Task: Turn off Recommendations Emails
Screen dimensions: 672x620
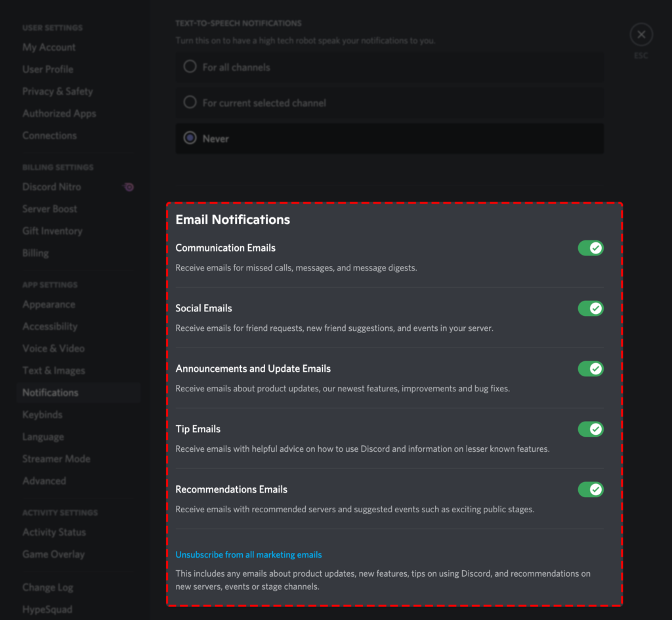Action: pyautogui.click(x=590, y=489)
